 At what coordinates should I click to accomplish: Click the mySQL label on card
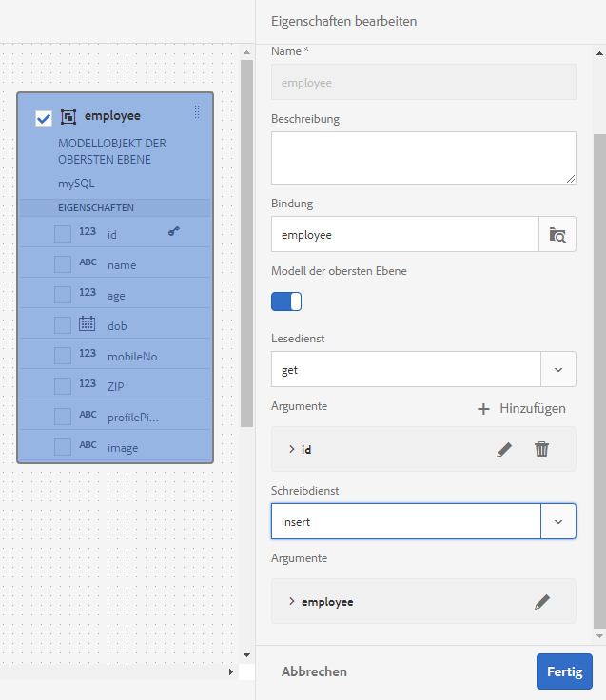(x=76, y=184)
